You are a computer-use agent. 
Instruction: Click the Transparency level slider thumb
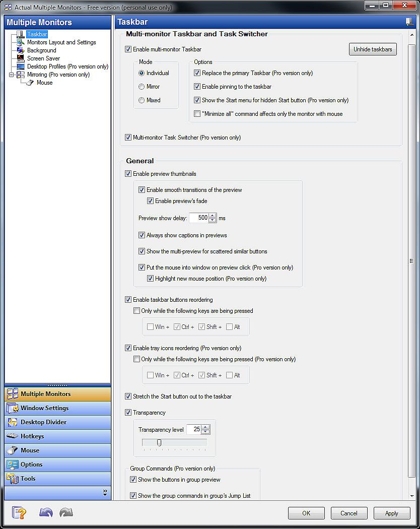[x=159, y=443]
